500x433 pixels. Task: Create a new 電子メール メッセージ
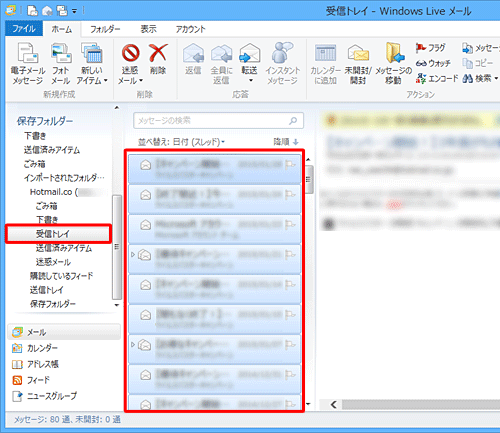tap(28, 64)
